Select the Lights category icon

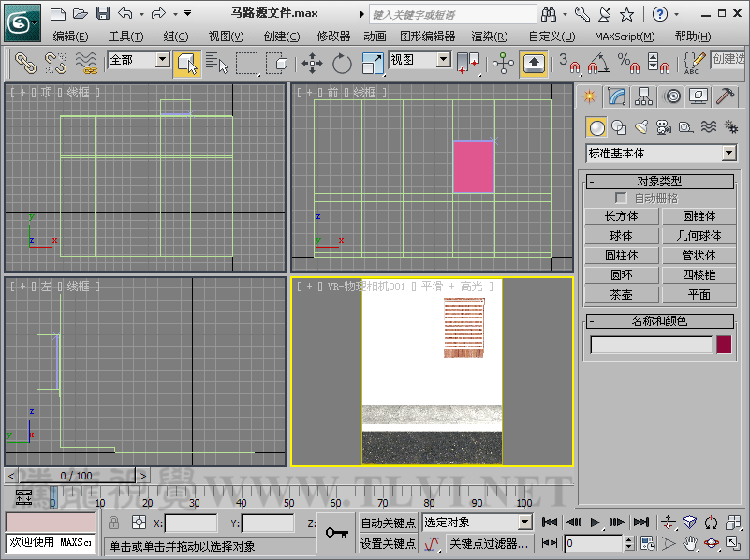(x=641, y=127)
